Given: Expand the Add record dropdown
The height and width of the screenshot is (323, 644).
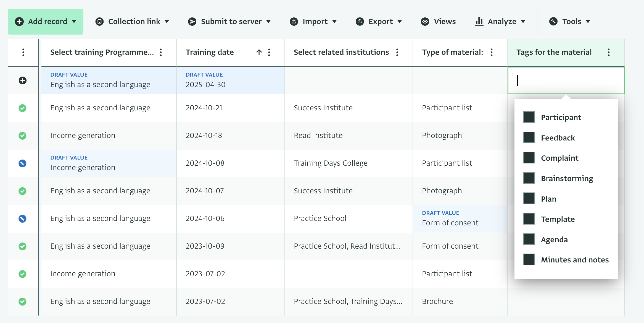Looking at the screenshot, I should click(46, 22).
